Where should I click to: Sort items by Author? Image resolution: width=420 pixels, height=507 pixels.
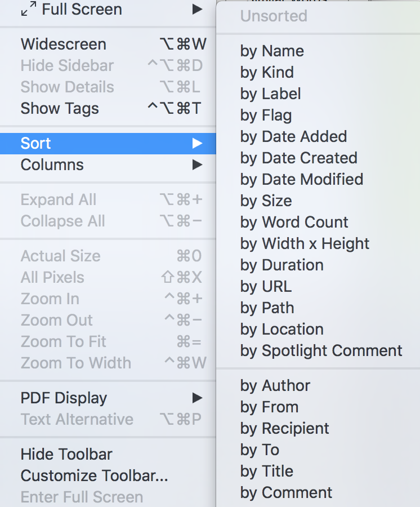(x=318, y=385)
